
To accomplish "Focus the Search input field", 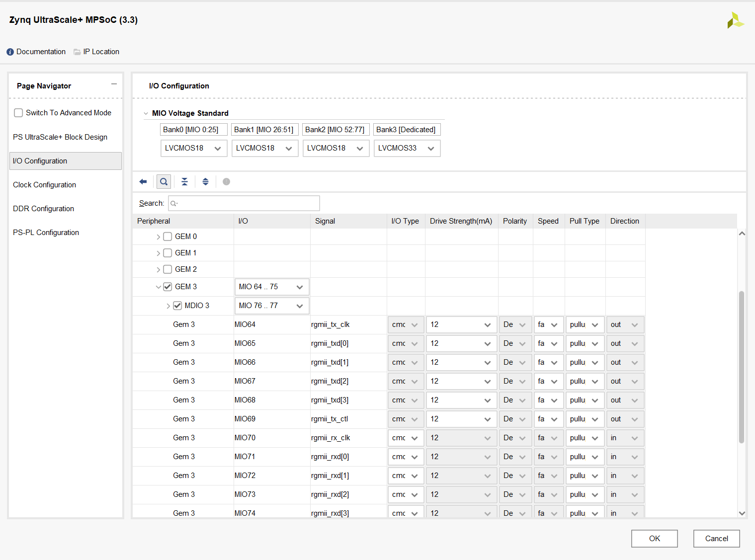I will point(244,203).
